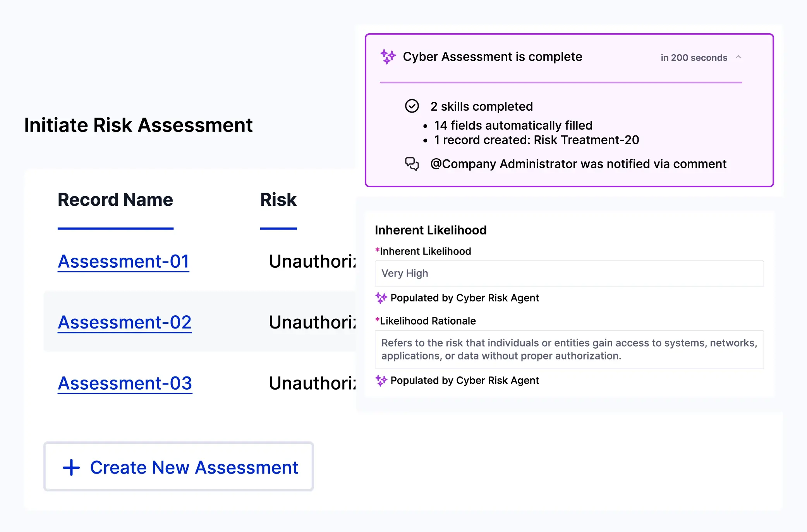807x532 pixels.
Task: Click the bold 'Inherent Likelihood' section heading
Action: [x=431, y=230]
